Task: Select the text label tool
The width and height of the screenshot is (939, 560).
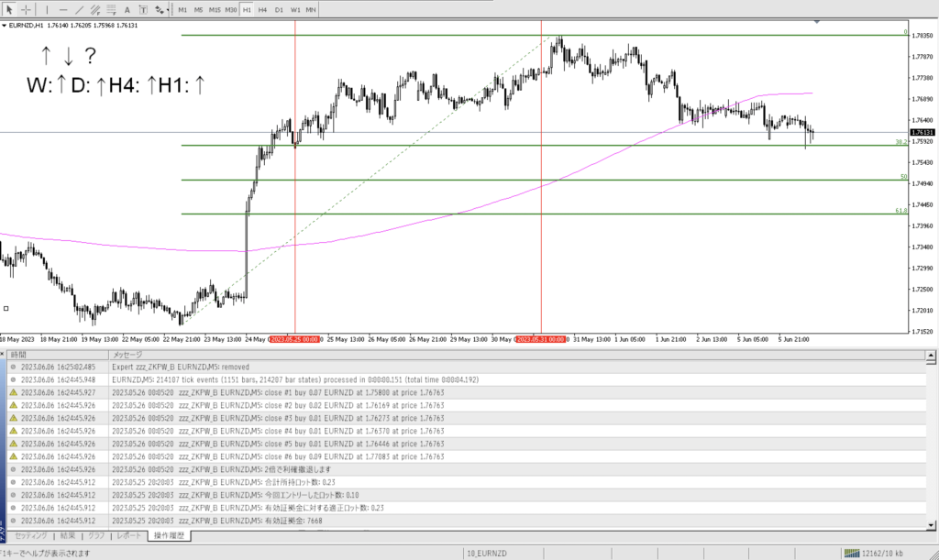Action: [143, 9]
